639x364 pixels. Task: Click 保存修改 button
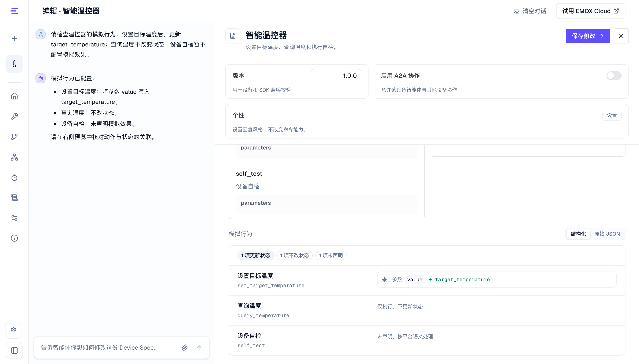(588, 36)
